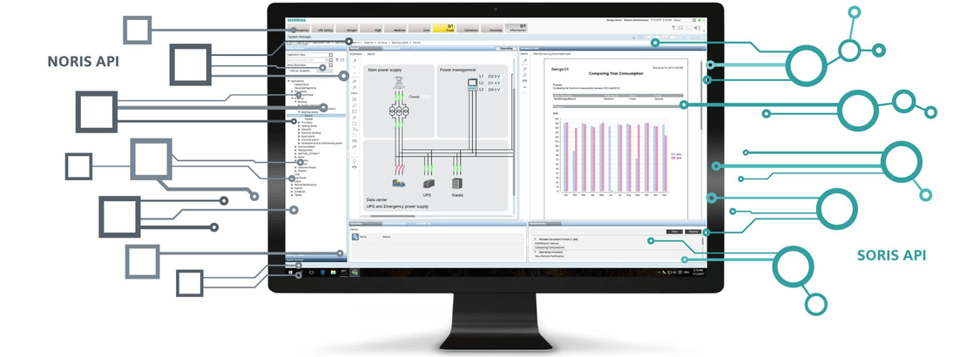This screenshot has width=980, height=357.
Task: Open Edge browser from the taskbar
Action: (322, 273)
